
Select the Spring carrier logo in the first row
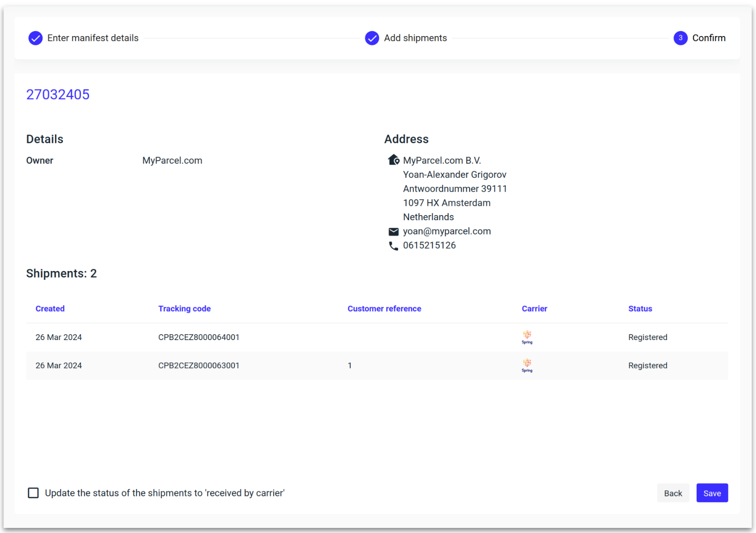[x=527, y=337]
